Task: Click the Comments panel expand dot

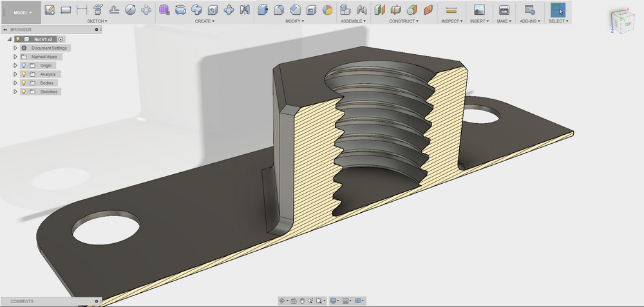Action: tap(97, 301)
